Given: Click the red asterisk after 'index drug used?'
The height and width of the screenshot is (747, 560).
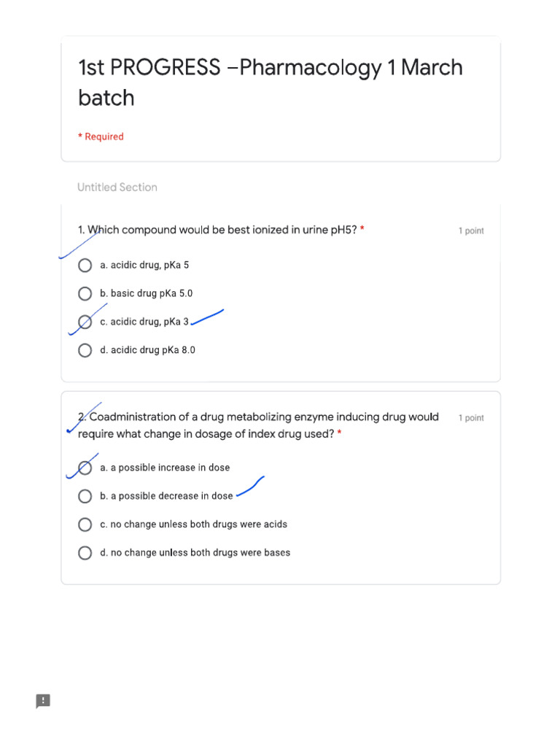Looking at the screenshot, I should point(340,434).
